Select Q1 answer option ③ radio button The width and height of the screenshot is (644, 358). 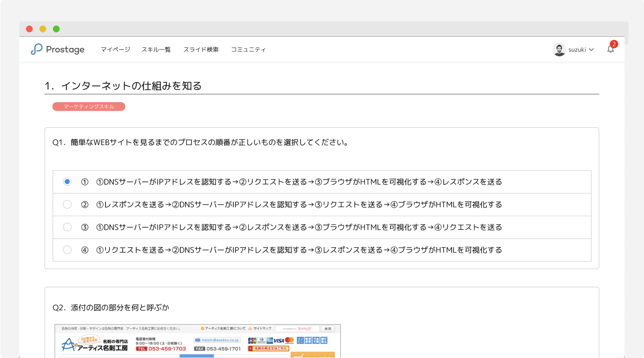tap(67, 227)
